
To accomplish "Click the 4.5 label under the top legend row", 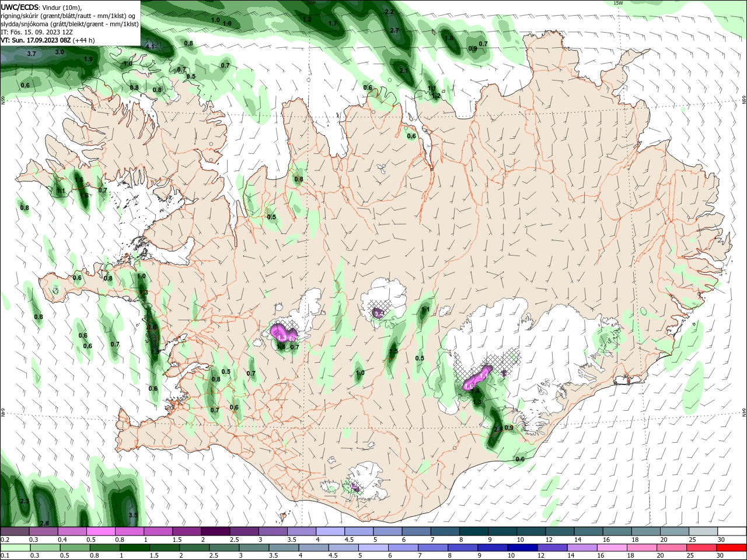I will (x=349, y=540).
